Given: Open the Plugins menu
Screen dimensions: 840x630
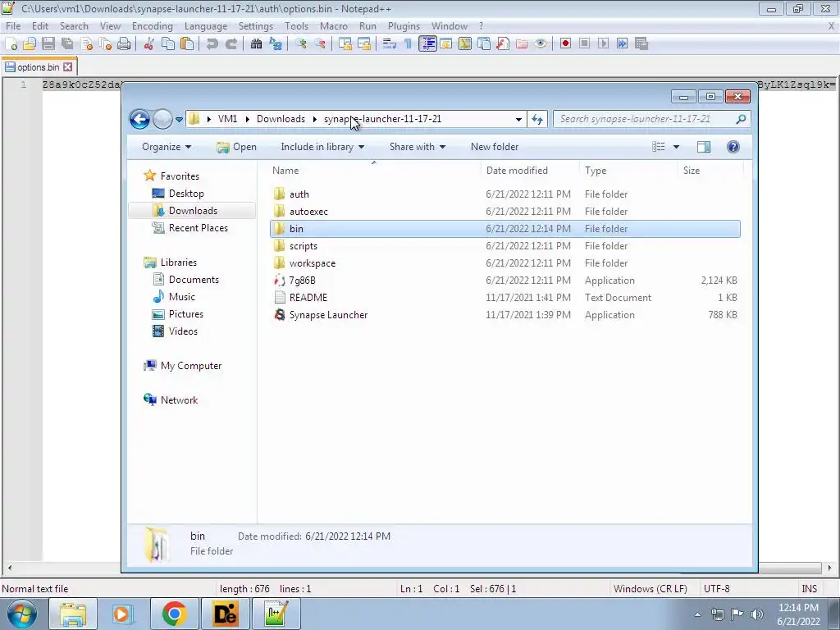Looking at the screenshot, I should pos(404,26).
